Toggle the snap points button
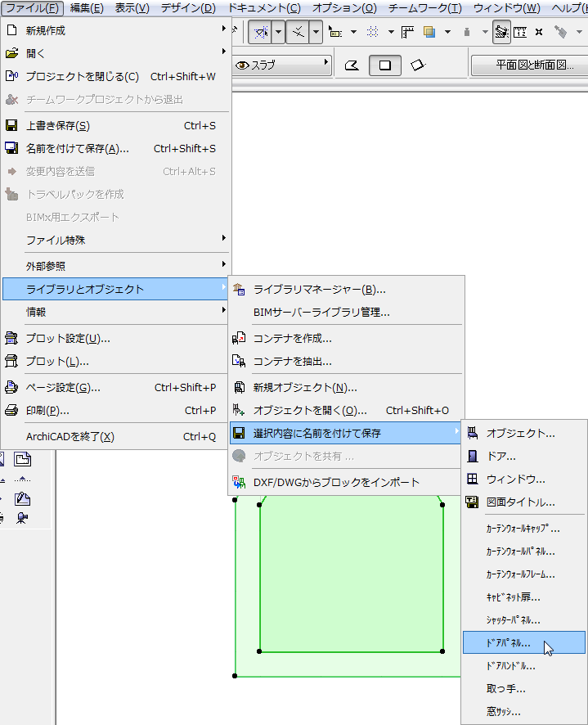 pos(298,32)
